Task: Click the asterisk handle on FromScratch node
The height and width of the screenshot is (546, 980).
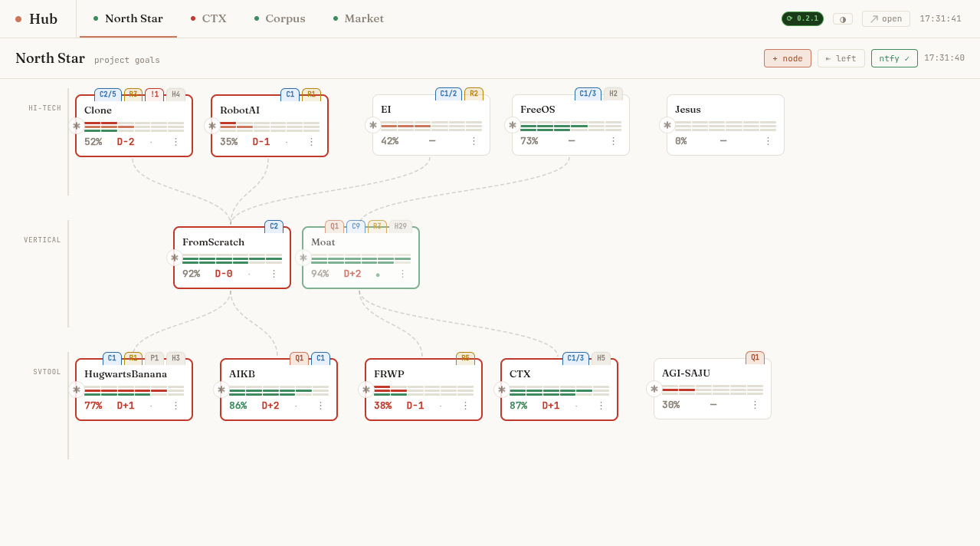Action: [x=175, y=258]
